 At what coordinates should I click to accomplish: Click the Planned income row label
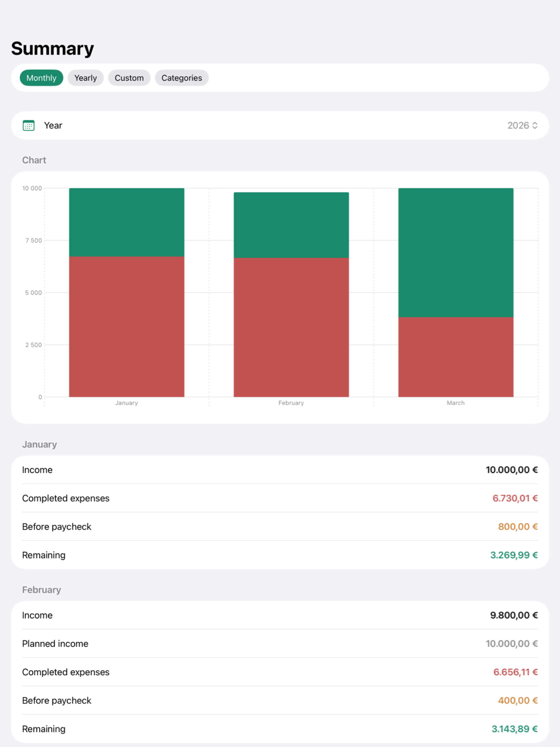click(x=55, y=643)
